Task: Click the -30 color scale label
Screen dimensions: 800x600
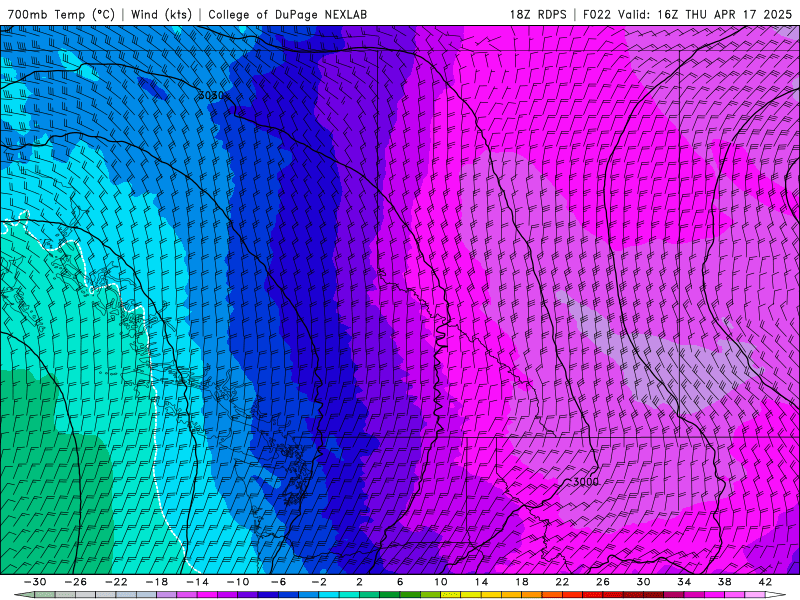Action: tap(35, 582)
